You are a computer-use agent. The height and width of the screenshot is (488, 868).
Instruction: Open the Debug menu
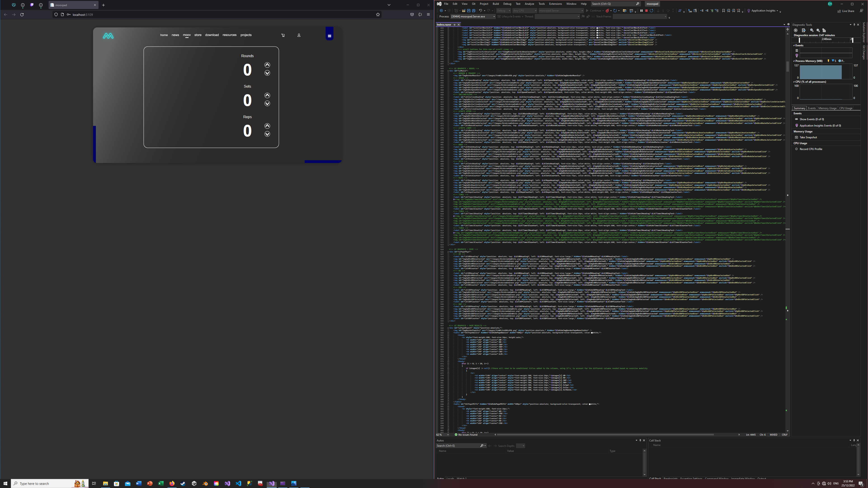(x=507, y=4)
